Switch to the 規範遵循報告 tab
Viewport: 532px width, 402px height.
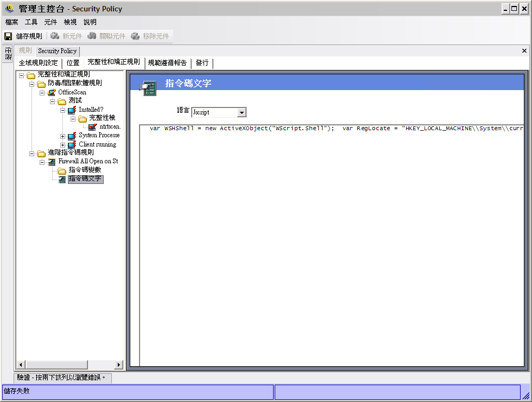(167, 63)
